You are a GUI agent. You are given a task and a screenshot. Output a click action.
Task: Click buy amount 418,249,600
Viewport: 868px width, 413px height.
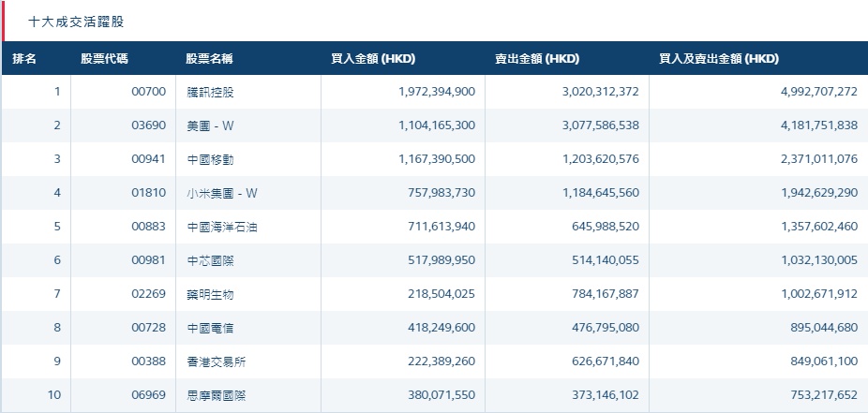441,328
